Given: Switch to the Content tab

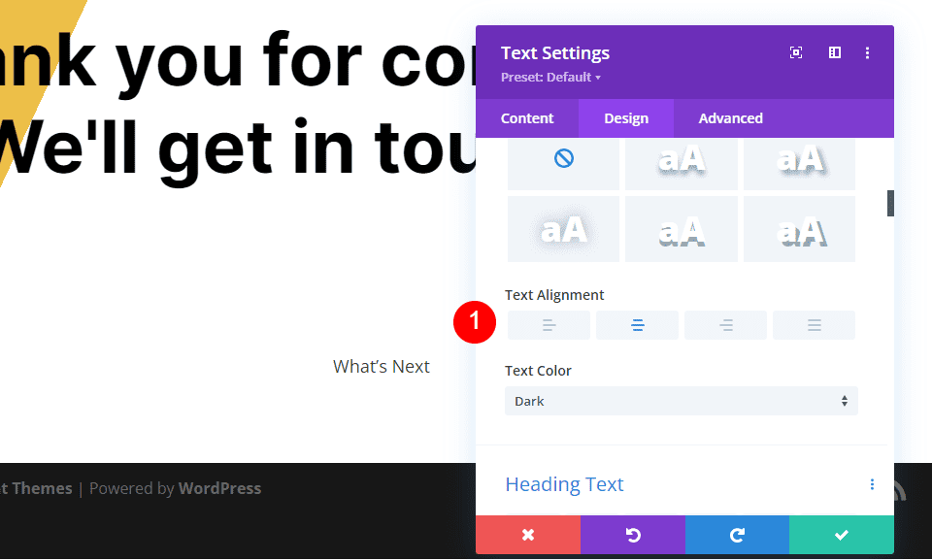Looking at the screenshot, I should click(527, 117).
